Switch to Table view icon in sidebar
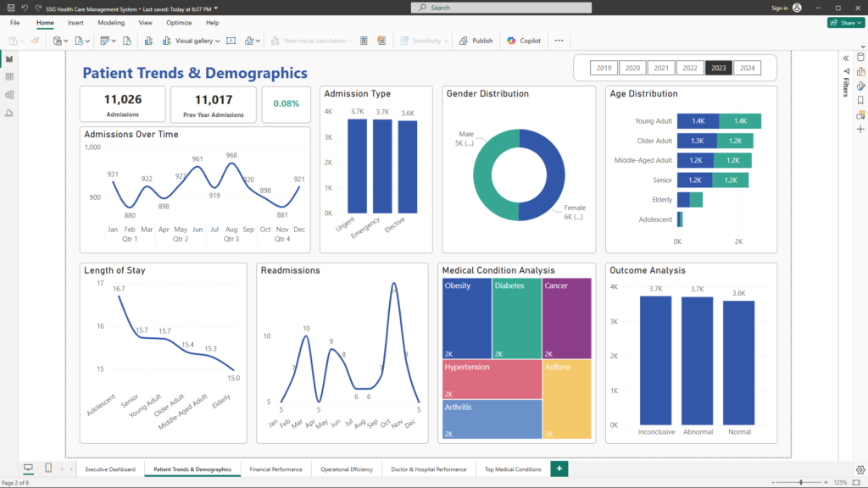 [x=9, y=76]
